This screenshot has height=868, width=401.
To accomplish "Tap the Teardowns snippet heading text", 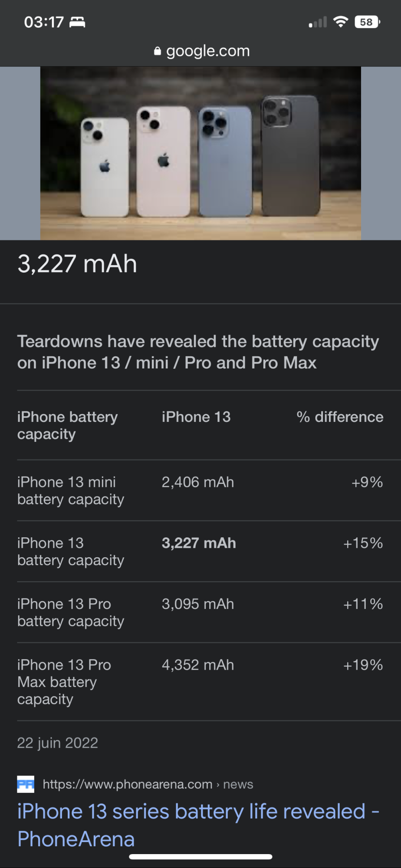I will [198, 352].
